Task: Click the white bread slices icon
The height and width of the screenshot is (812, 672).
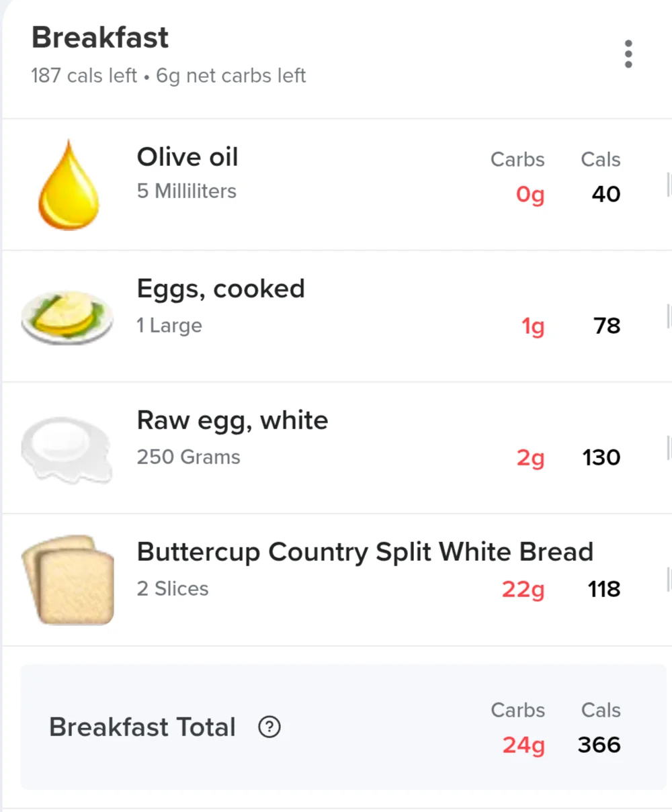Action: pos(68,580)
